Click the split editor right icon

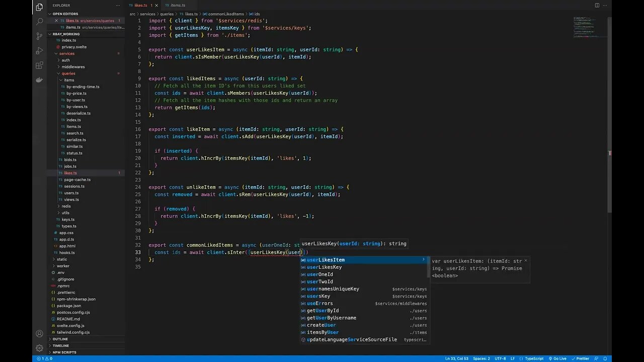click(x=597, y=6)
